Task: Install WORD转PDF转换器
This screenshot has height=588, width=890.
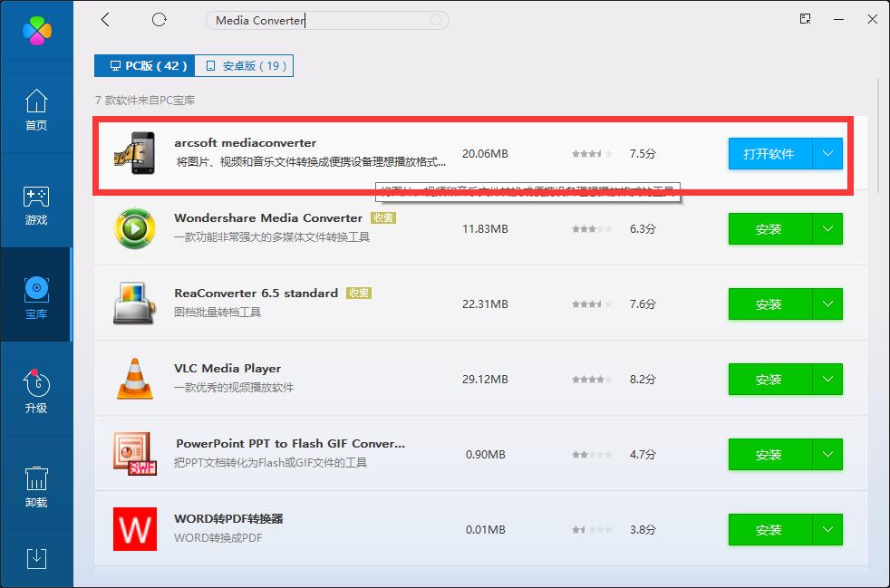Action: [769, 529]
